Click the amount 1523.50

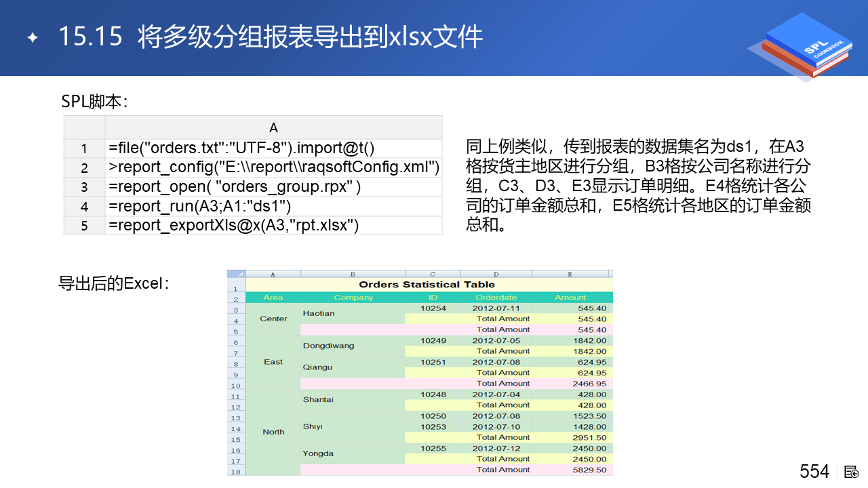(572, 415)
